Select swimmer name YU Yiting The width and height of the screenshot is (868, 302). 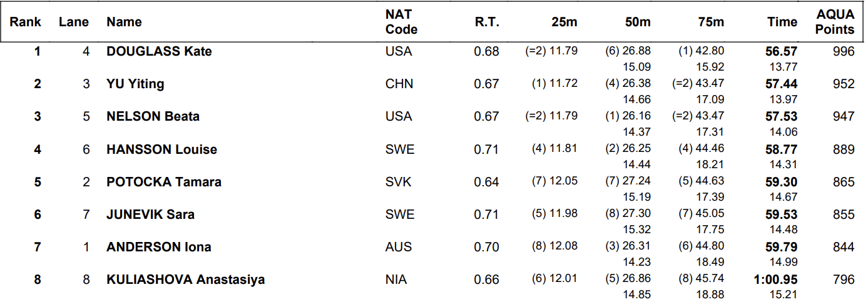135,84
